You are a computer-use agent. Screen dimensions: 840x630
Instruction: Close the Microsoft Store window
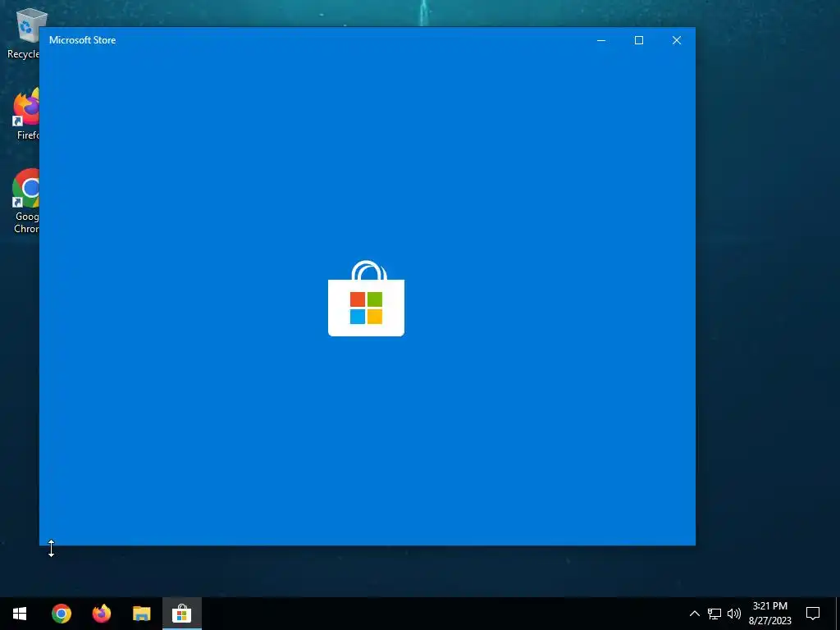677,40
